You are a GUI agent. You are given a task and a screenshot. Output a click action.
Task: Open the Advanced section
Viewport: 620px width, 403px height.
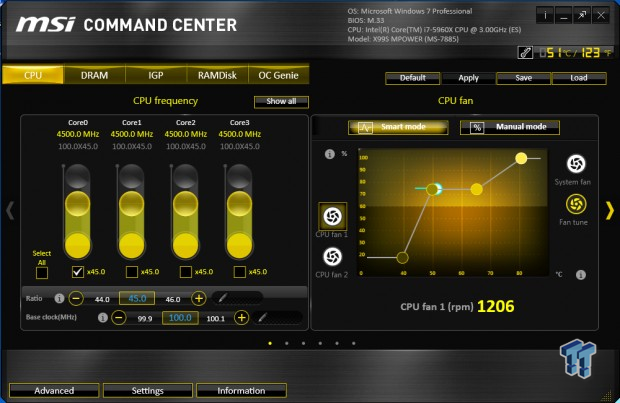click(x=54, y=390)
